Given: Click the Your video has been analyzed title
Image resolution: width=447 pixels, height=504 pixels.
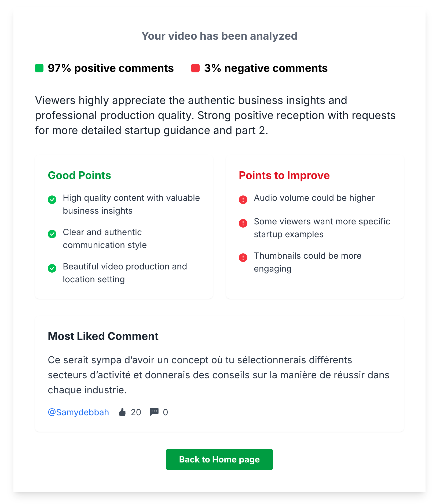Looking at the screenshot, I should [x=219, y=36].
